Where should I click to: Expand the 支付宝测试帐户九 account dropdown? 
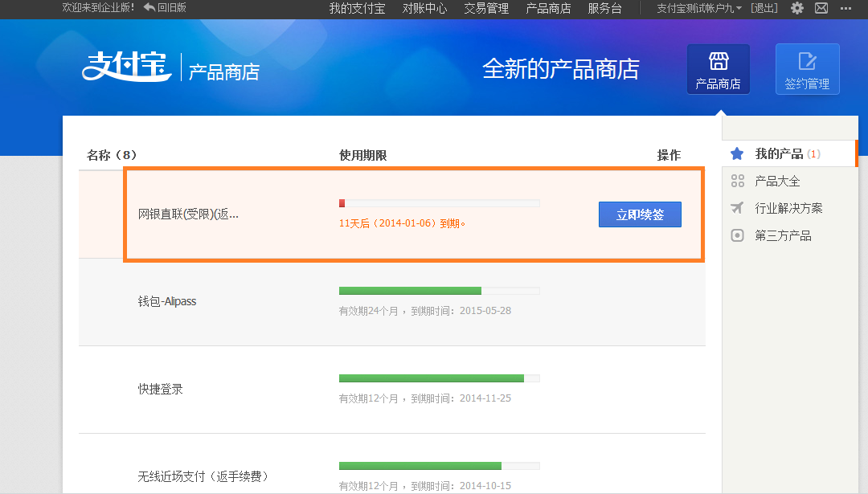699,8
